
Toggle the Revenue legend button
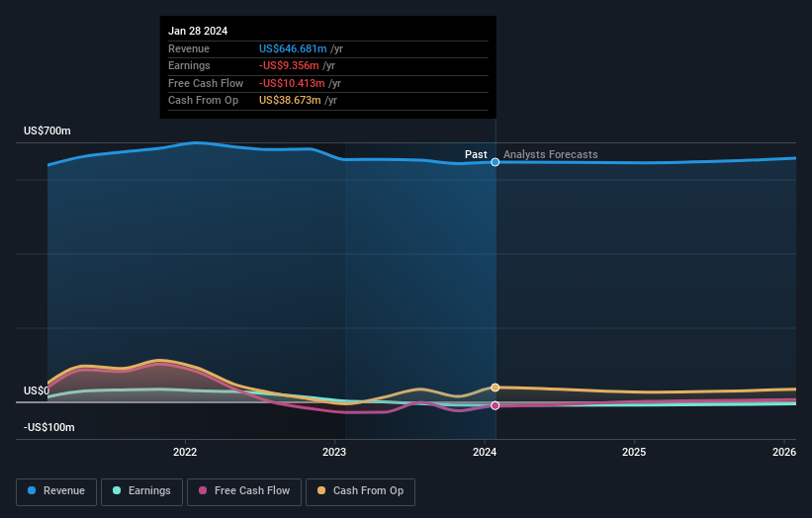point(56,491)
